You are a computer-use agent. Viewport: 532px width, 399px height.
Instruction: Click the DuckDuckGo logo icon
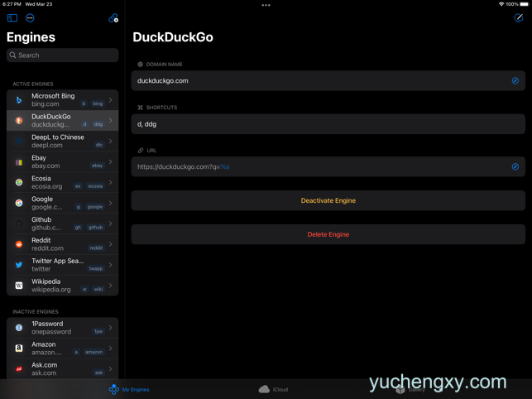click(x=19, y=121)
